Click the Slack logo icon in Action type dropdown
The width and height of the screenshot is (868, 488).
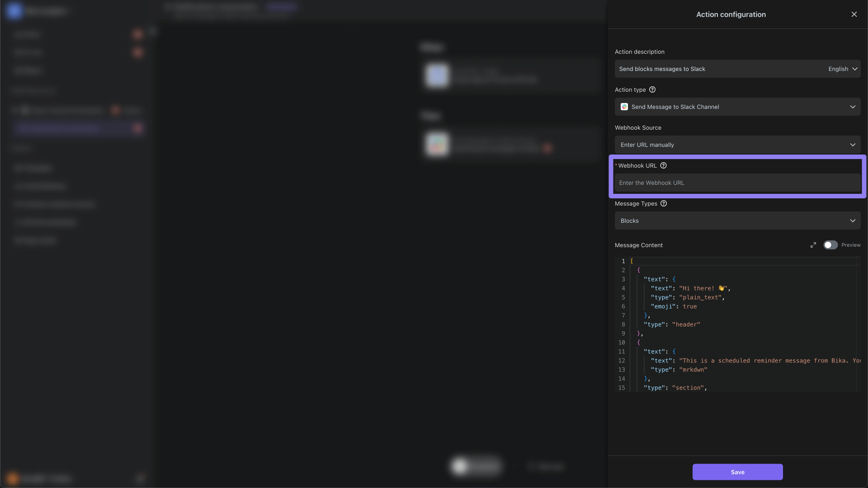[x=623, y=107]
